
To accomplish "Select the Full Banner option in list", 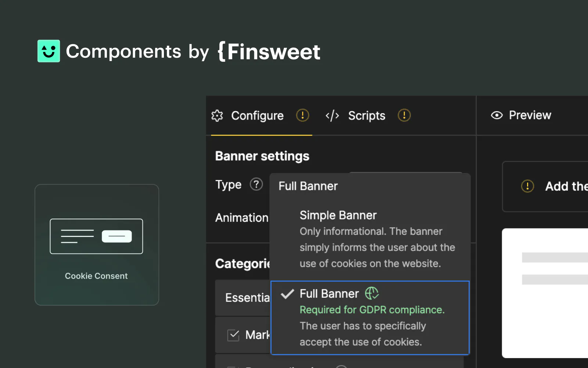I will tap(370, 318).
